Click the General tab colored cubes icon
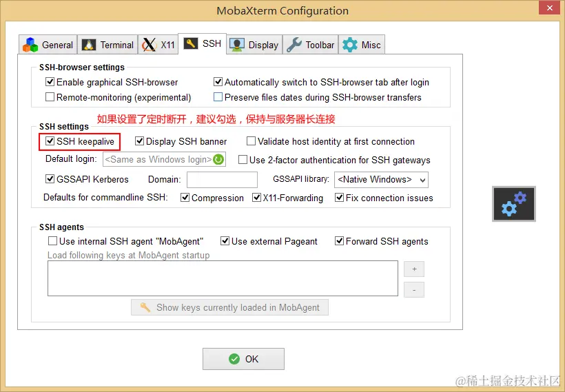565x392 pixels. click(30, 45)
